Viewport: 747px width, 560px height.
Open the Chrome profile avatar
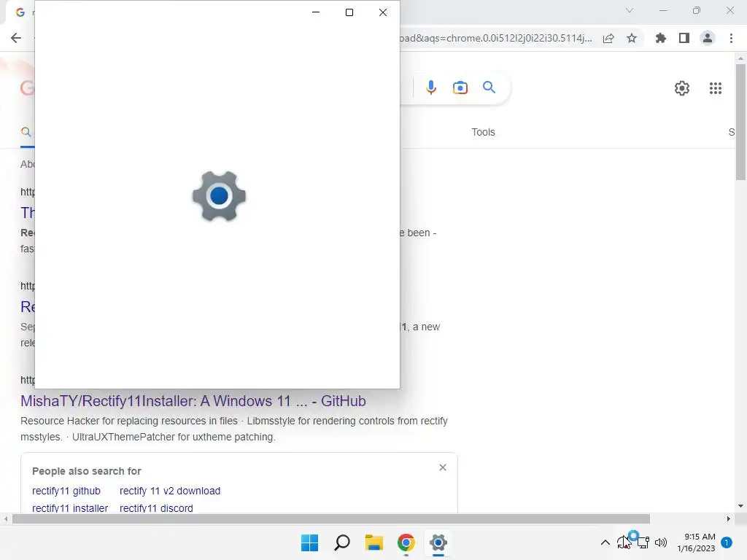coord(708,38)
